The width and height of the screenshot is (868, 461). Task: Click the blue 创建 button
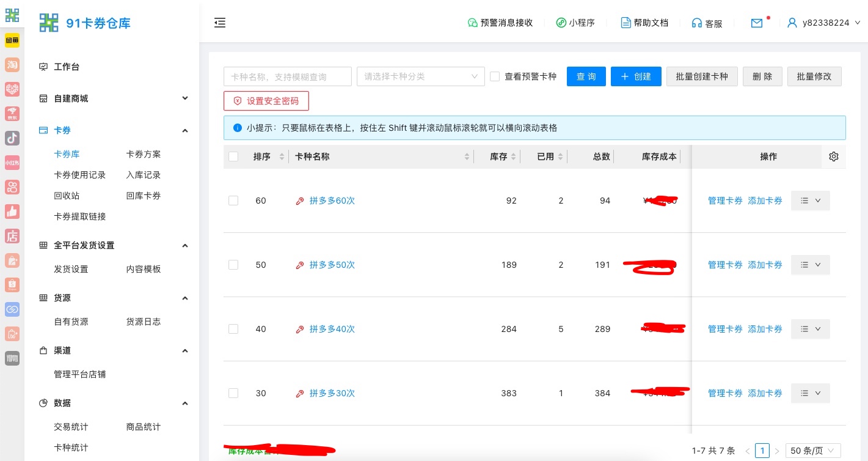pos(636,76)
